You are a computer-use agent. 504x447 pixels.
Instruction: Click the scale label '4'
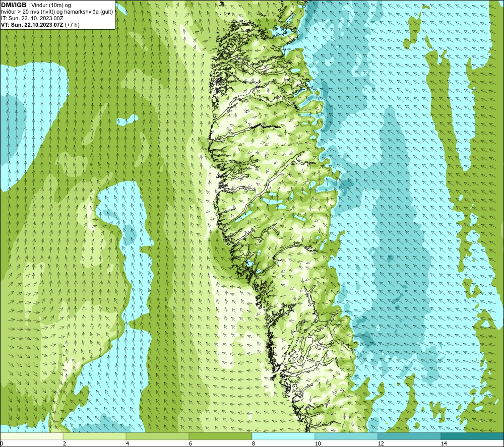tap(128, 443)
